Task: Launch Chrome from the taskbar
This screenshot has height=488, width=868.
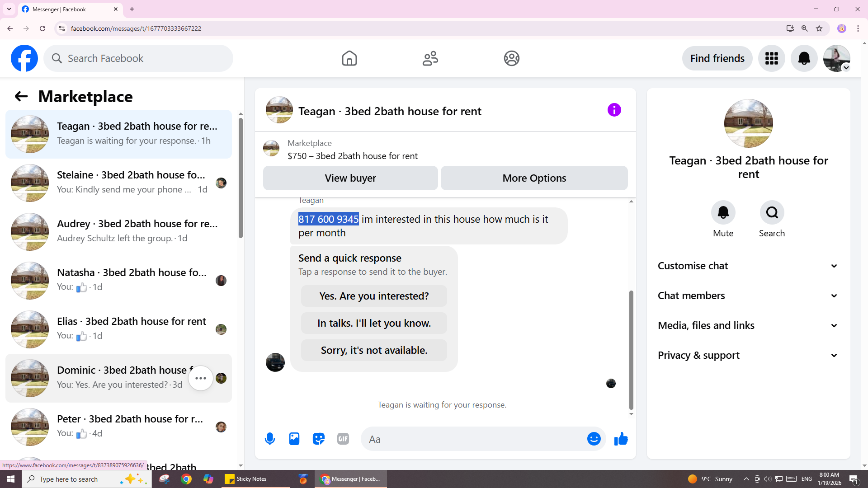Action: coord(186,479)
